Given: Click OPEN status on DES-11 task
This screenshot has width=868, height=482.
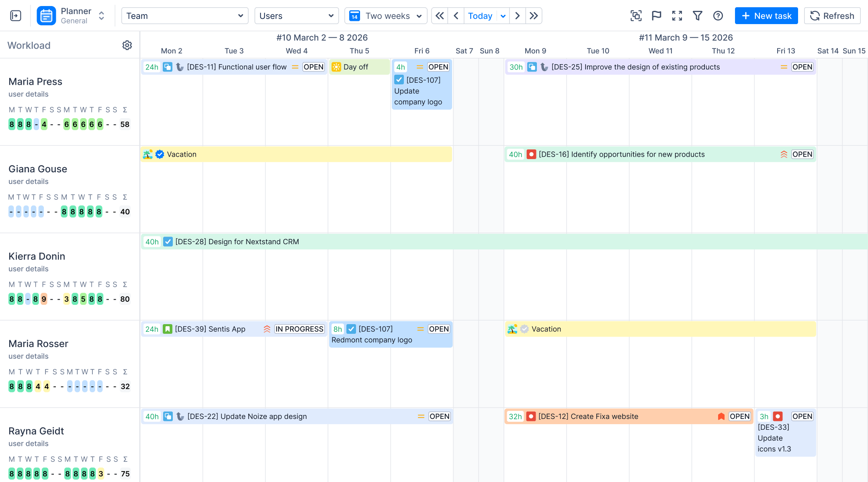Looking at the screenshot, I should (x=313, y=67).
